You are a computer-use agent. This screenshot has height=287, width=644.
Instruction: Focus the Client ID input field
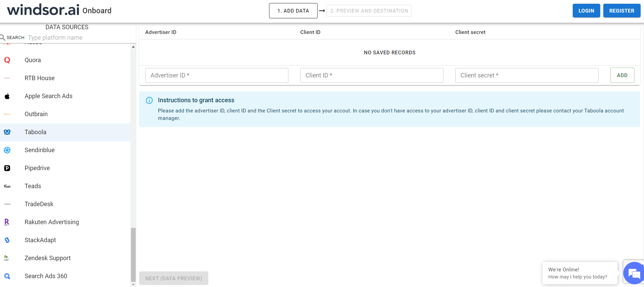click(372, 75)
